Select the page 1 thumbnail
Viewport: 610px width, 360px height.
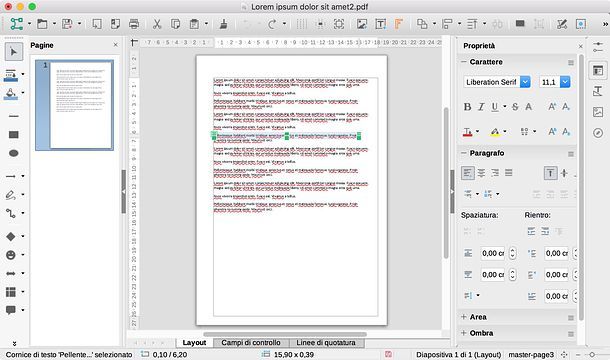click(x=74, y=105)
